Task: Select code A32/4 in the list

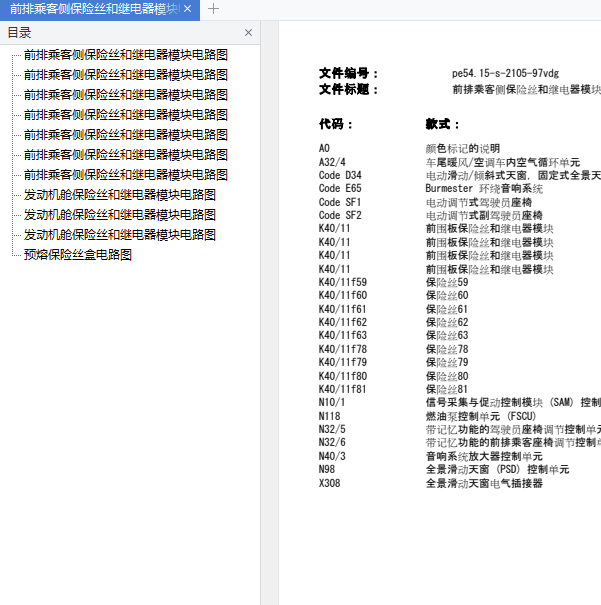Action: click(x=332, y=162)
